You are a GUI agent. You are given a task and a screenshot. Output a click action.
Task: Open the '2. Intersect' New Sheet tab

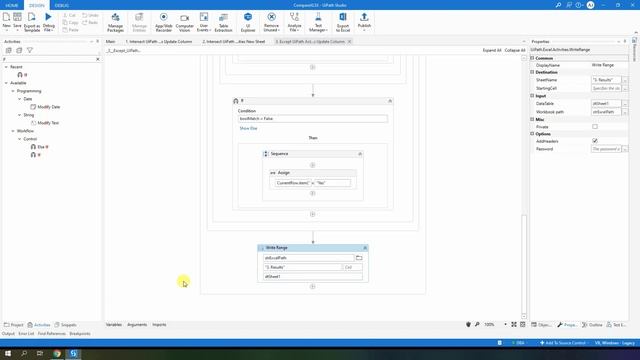pos(234,42)
